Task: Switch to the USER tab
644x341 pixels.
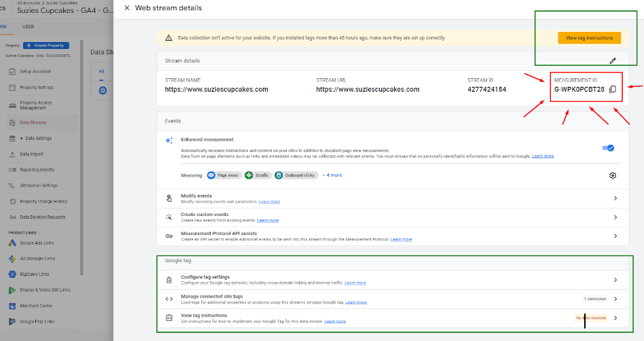Action: click(29, 26)
